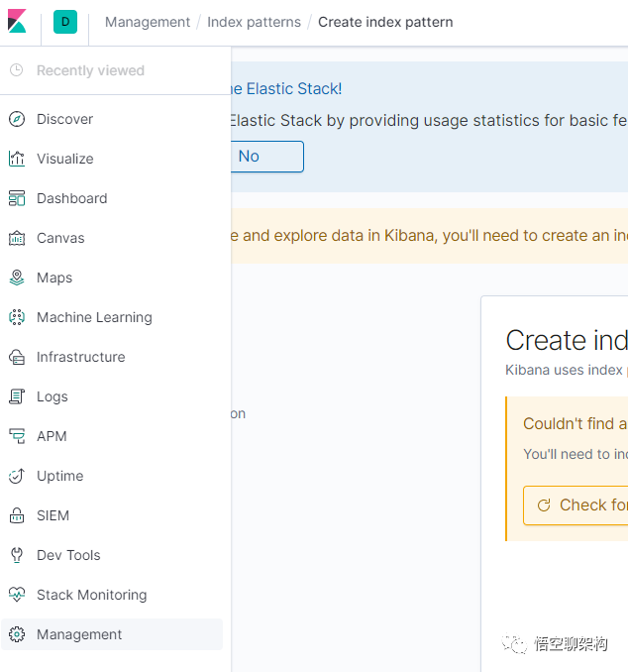Open Discover compass icon

pyautogui.click(x=17, y=119)
